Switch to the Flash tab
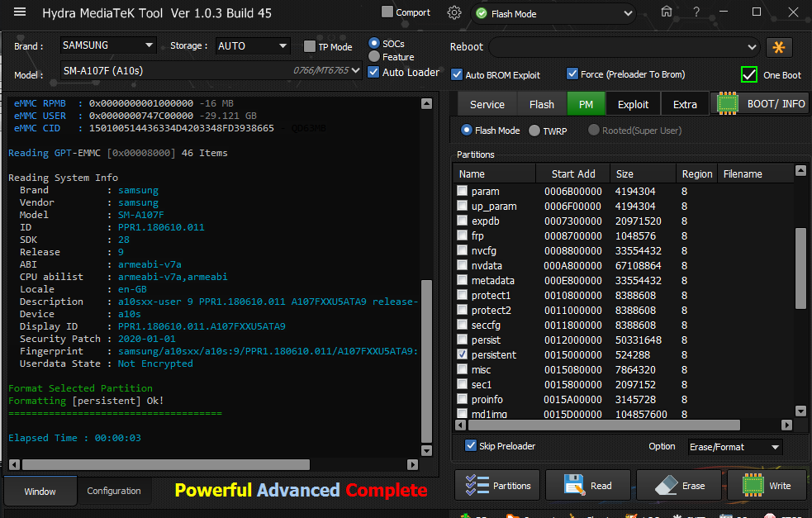 click(x=542, y=104)
